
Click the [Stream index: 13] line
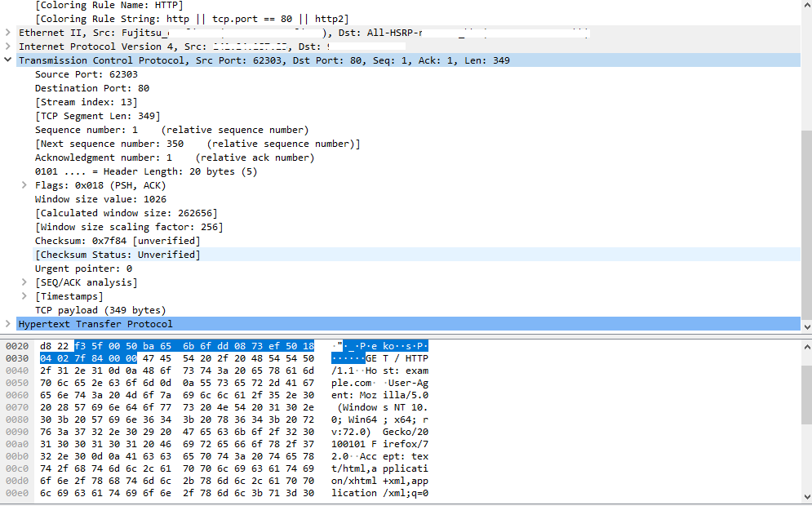pos(86,102)
